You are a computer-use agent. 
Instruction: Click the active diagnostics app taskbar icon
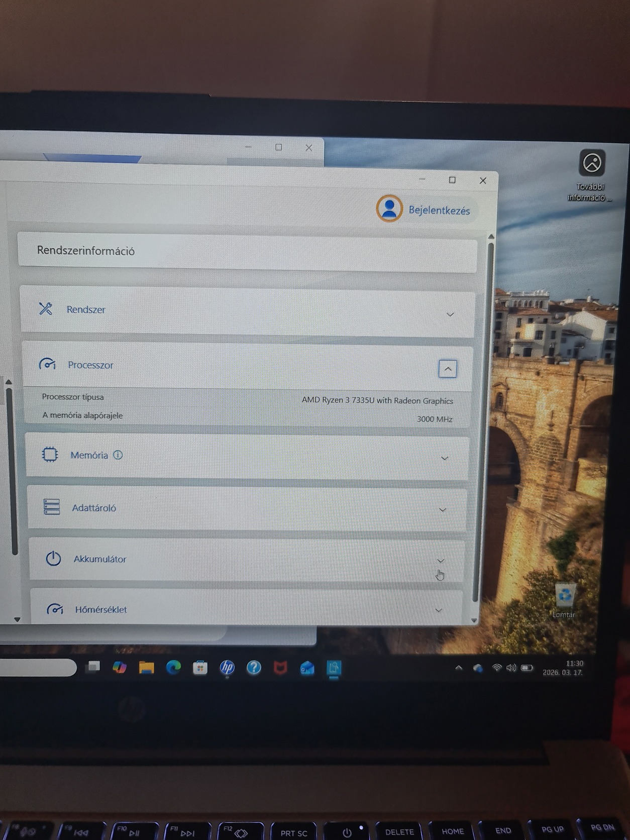click(x=334, y=668)
